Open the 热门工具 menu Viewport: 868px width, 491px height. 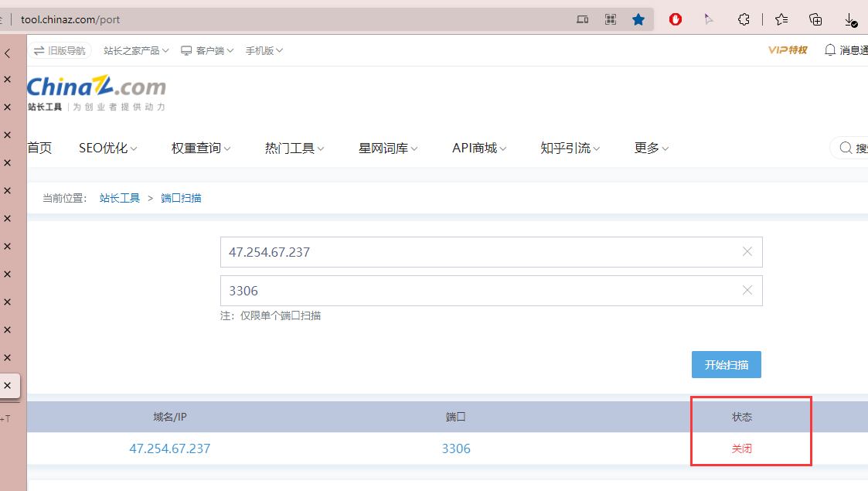click(x=294, y=148)
